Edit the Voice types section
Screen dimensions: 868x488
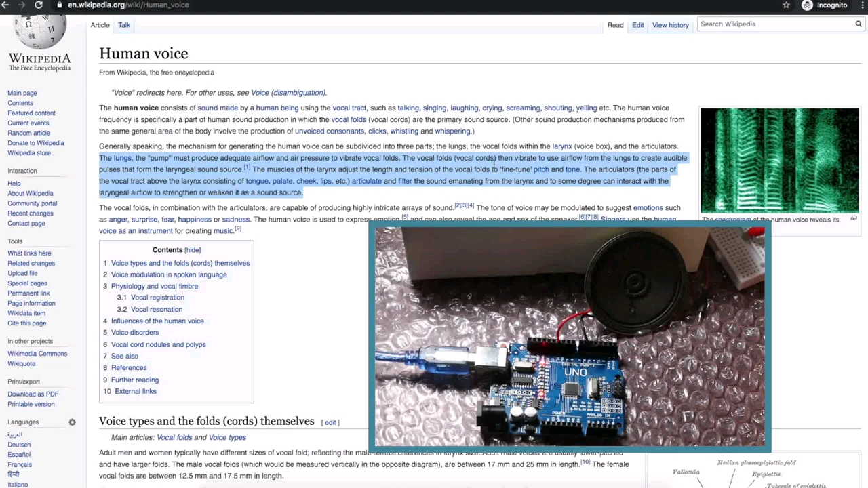pos(330,422)
